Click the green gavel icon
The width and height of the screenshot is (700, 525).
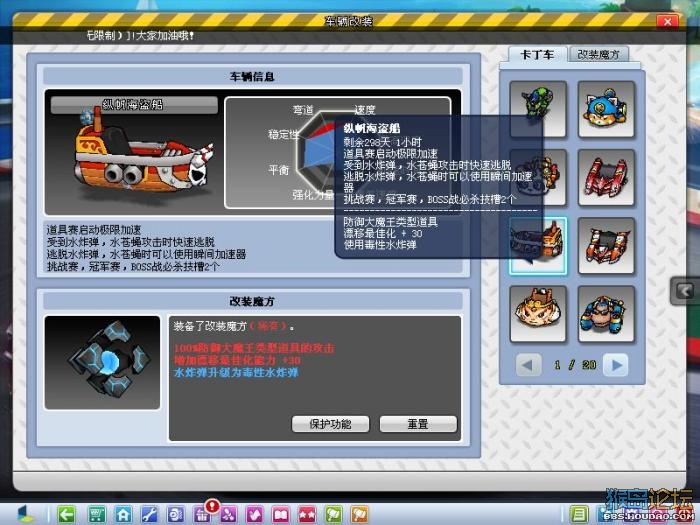(x=333, y=515)
